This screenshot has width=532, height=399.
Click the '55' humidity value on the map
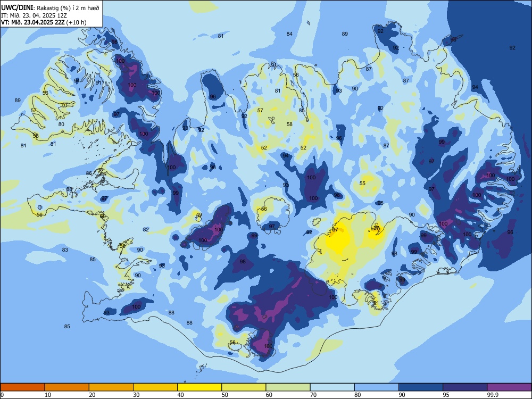[x=362, y=183]
